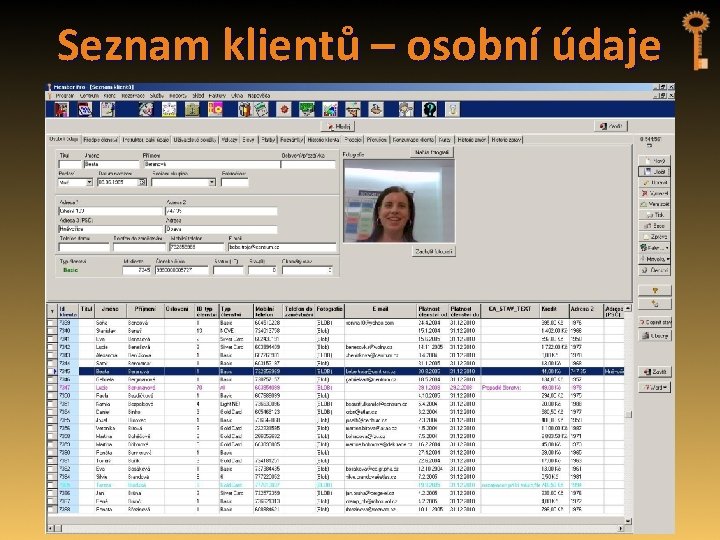Screen dimensions: 720x540
Task: Click the notepad with pencil toolbar icon
Action: point(107,109)
